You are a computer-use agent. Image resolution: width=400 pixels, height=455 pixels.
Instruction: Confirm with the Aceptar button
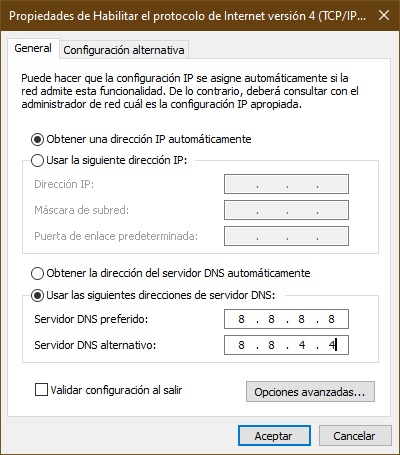pos(274,436)
